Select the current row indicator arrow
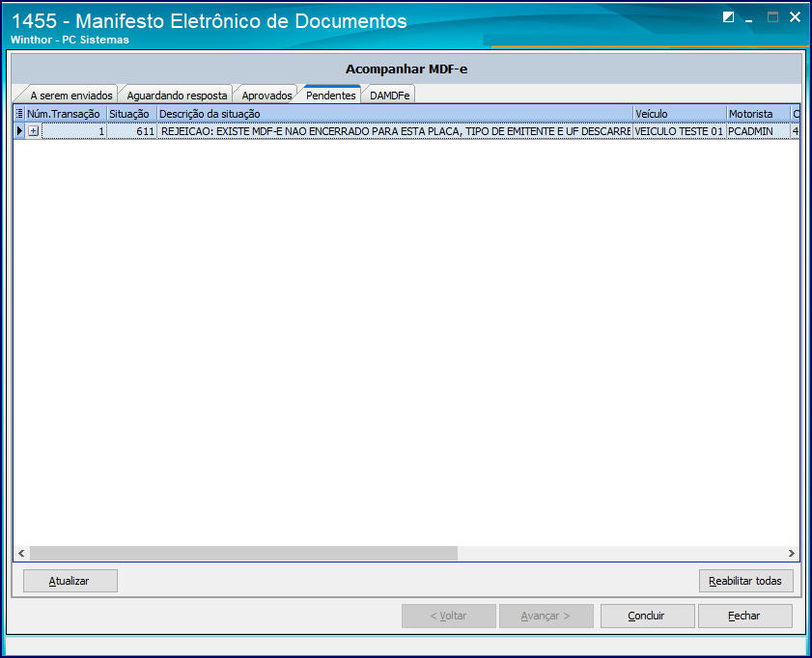The width and height of the screenshot is (812, 658). [19, 131]
